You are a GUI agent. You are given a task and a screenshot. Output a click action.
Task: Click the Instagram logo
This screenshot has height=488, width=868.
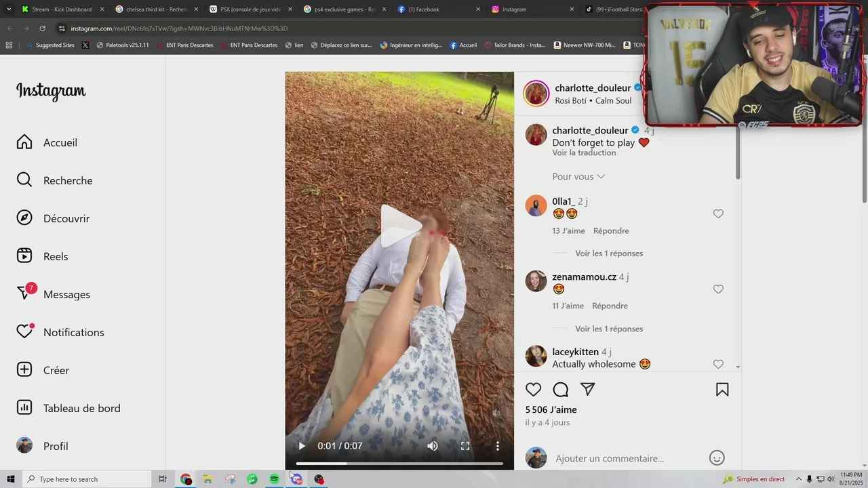[51, 91]
